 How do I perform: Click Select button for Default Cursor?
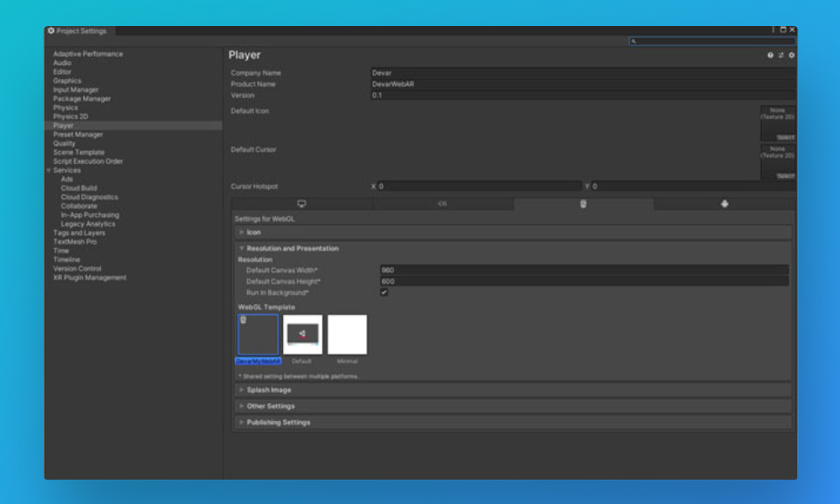(785, 176)
